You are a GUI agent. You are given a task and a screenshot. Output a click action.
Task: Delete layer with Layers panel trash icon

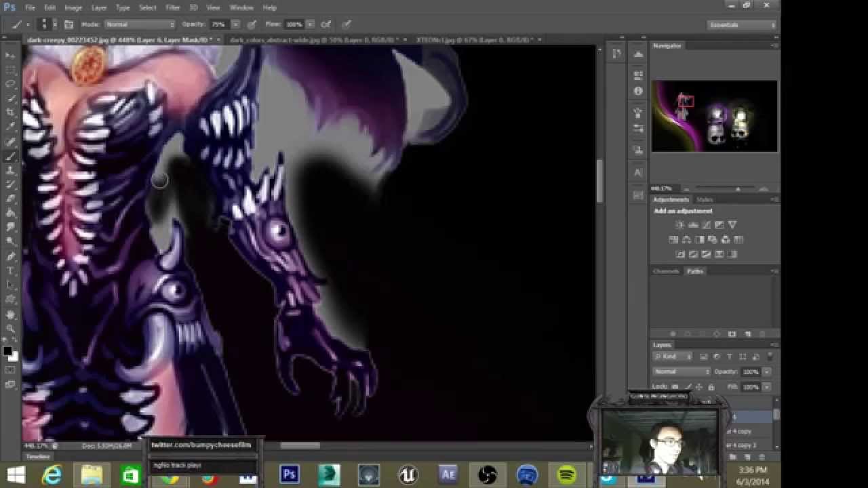[x=762, y=457]
